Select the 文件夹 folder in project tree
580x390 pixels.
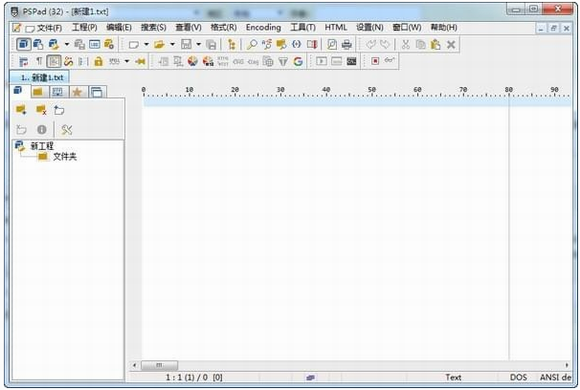65,157
